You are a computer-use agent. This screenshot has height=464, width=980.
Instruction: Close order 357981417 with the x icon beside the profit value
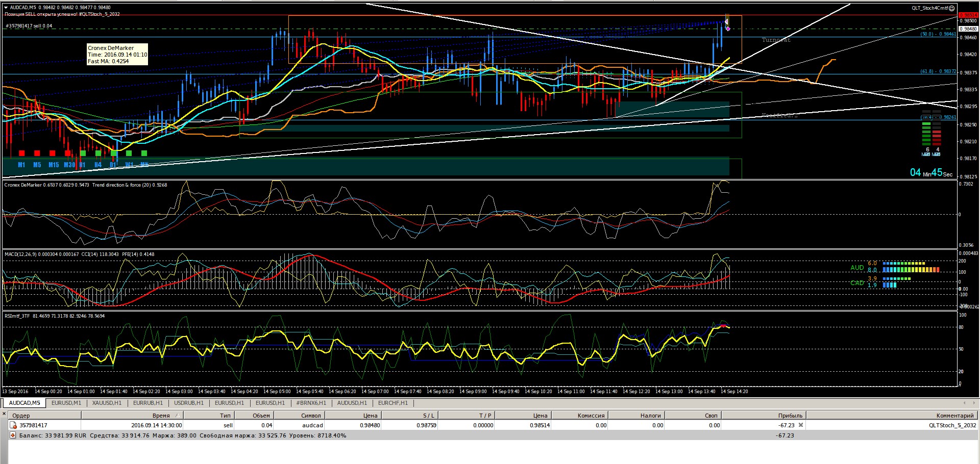point(801,425)
